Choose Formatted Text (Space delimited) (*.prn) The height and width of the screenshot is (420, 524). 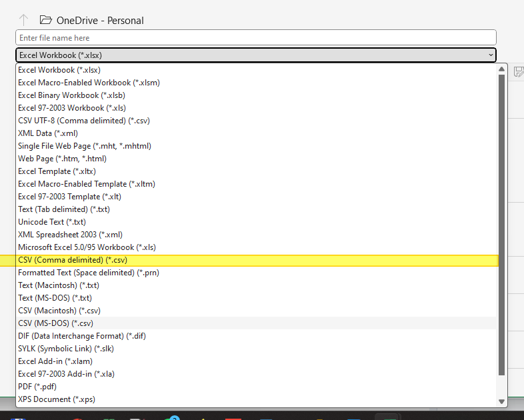tap(257, 273)
